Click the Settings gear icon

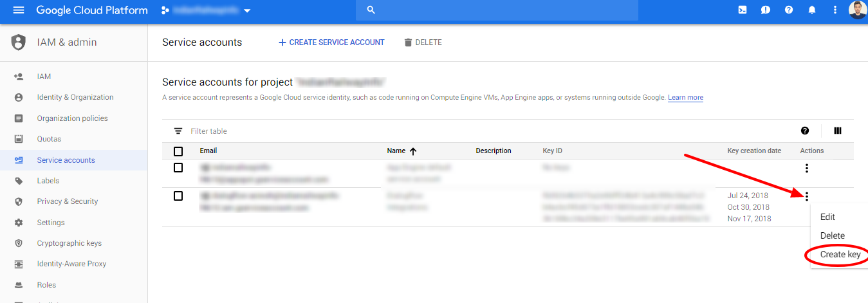[x=19, y=223]
